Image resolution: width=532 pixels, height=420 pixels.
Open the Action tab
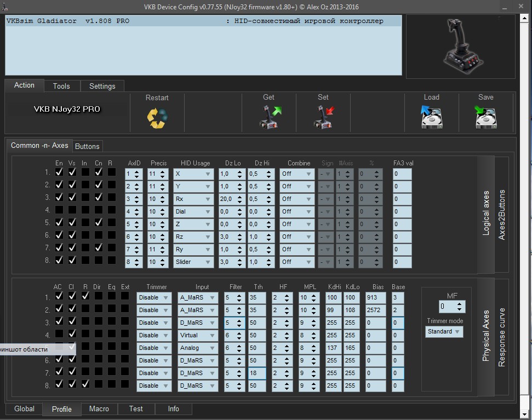pyautogui.click(x=24, y=85)
